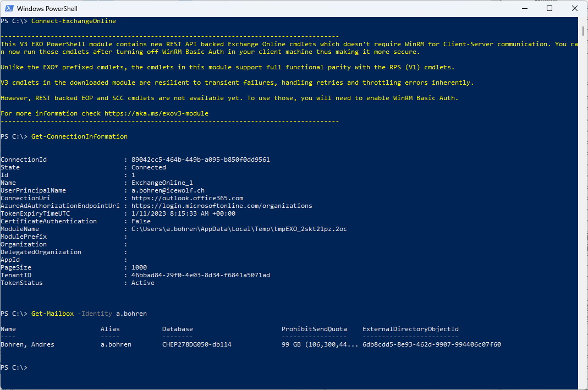Click the ModulePrefix property label

click(24, 237)
